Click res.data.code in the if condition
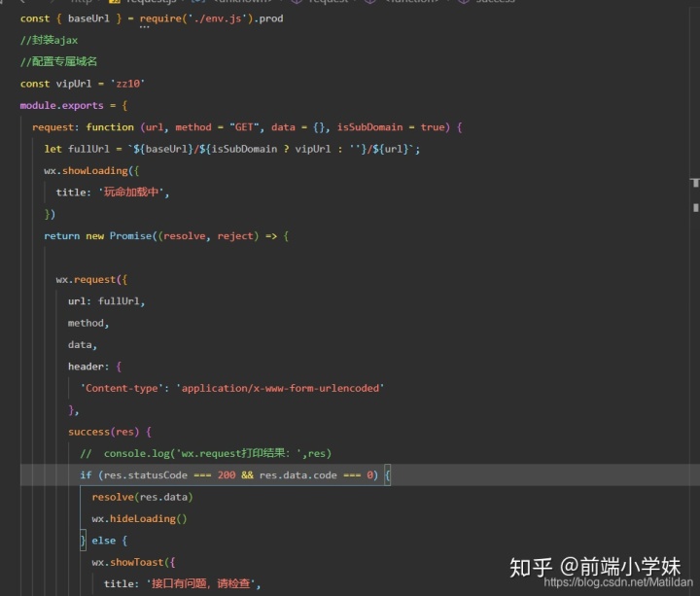 [298, 475]
